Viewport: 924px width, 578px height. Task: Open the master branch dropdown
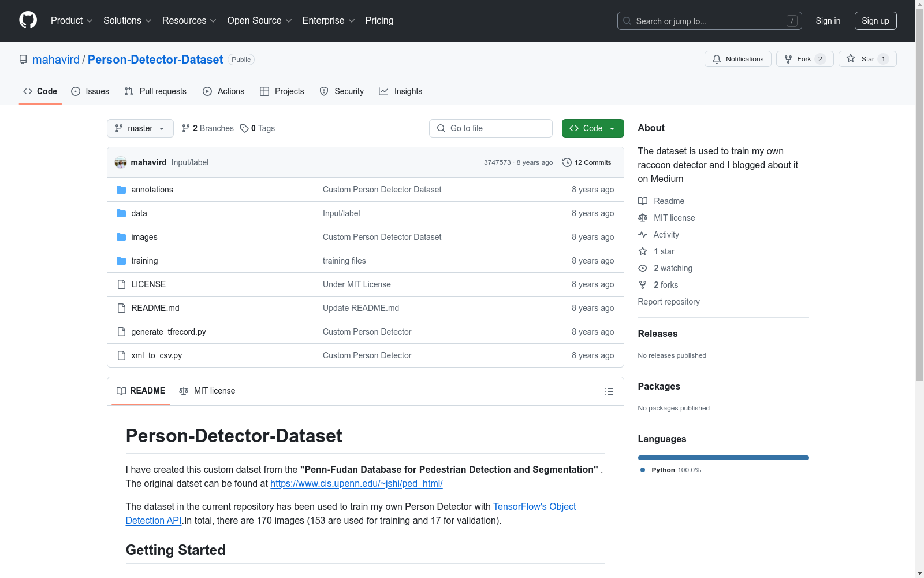pyautogui.click(x=140, y=128)
